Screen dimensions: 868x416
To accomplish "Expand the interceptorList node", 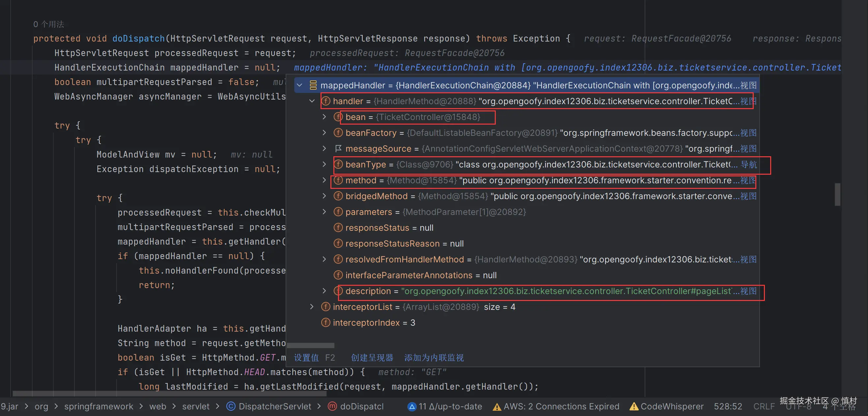I will [x=312, y=307].
